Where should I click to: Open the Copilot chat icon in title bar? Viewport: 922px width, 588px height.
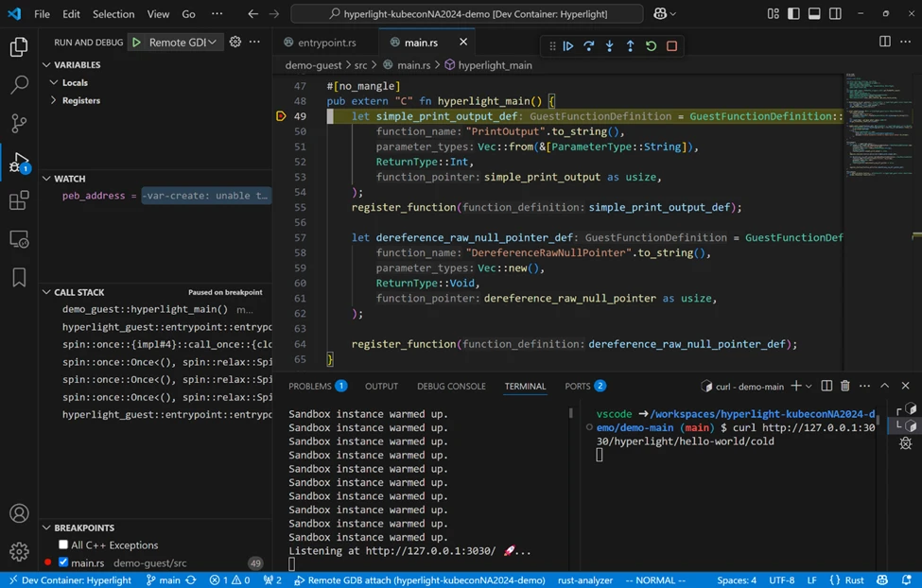[x=660, y=13]
